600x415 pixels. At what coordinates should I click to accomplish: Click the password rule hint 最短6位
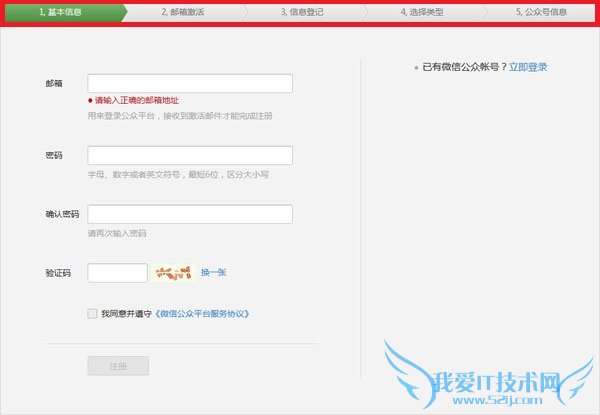click(x=178, y=175)
